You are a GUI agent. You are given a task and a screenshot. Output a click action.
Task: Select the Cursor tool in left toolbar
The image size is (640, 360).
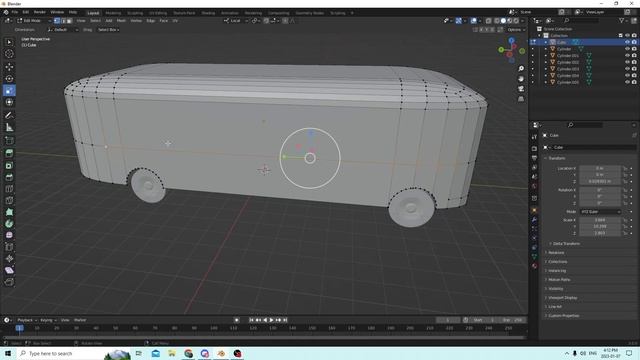pyautogui.click(x=9, y=54)
